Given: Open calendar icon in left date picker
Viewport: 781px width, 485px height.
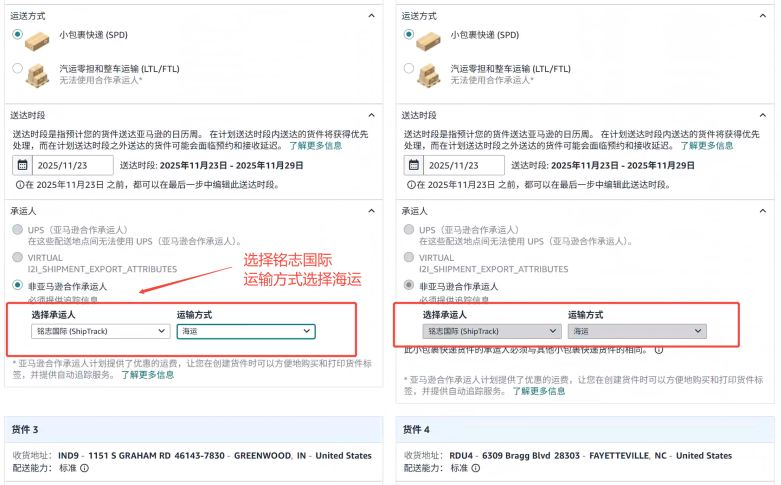Looking at the screenshot, I should 22,165.
